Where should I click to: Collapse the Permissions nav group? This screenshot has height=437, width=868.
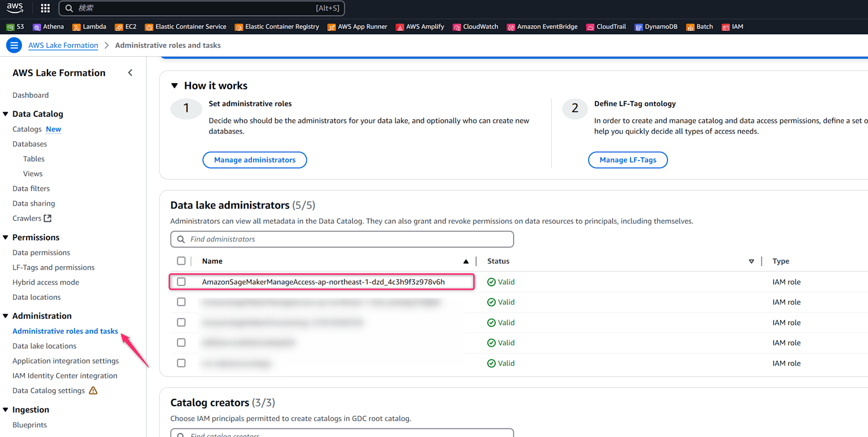point(6,238)
